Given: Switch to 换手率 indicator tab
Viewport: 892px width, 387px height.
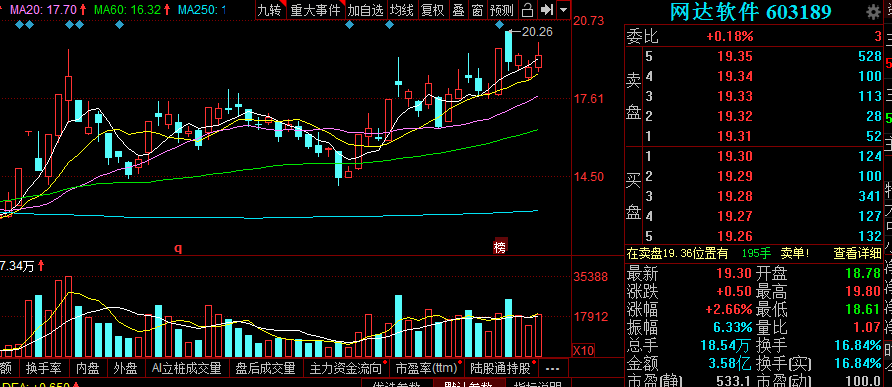Looking at the screenshot, I should [44, 368].
